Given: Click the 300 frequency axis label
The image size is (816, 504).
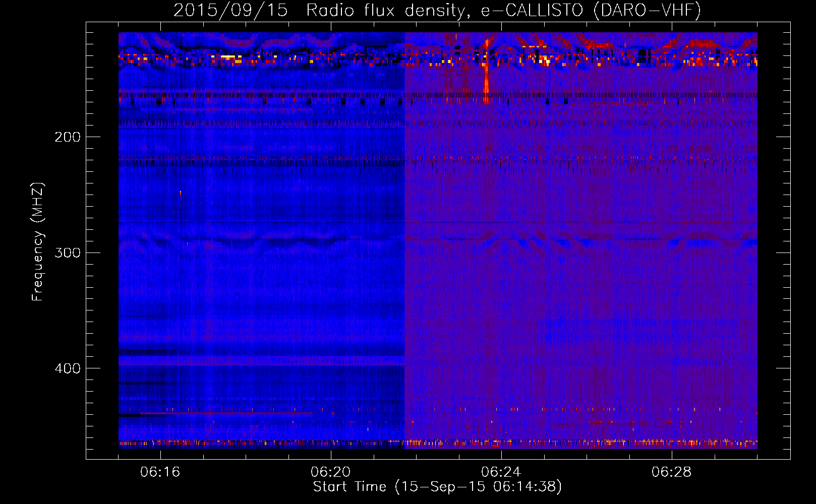Looking at the screenshot, I should tap(67, 253).
